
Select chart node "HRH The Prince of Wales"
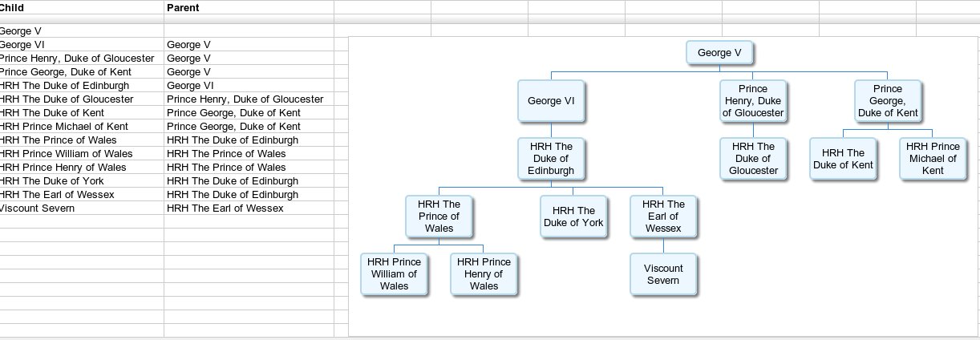pyautogui.click(x=439, y=216)
